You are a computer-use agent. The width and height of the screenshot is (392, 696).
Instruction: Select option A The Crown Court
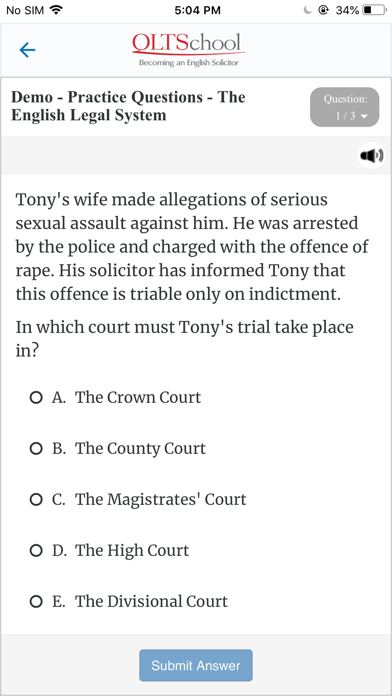point(115,397)
